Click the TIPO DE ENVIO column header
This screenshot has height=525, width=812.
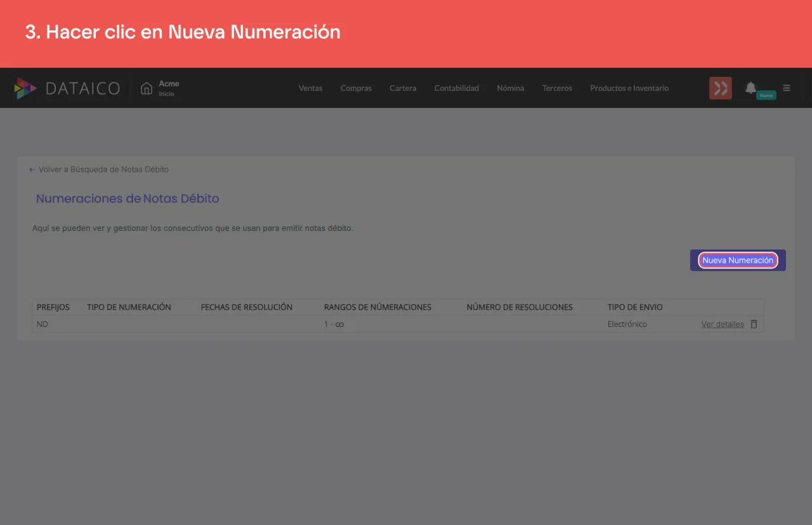[x=635, y=307]
